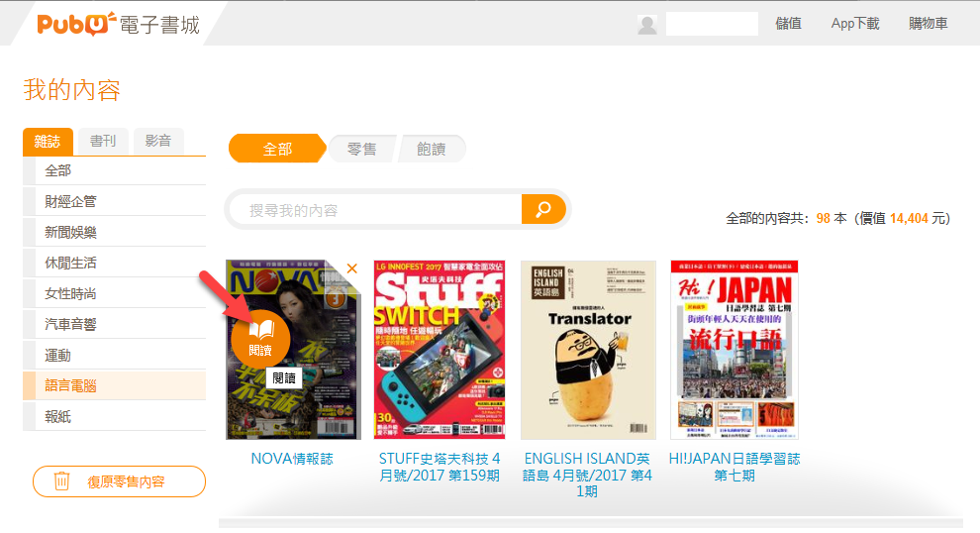Choose 休閒生活 category
This screenshot has width=980, height=533.
click(115, 263)
